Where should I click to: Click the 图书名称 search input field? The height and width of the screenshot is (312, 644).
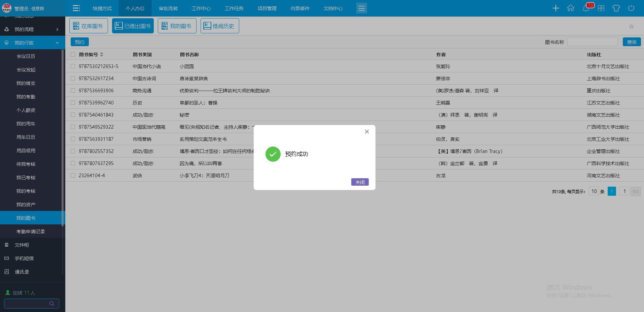(x=592, y=42)
